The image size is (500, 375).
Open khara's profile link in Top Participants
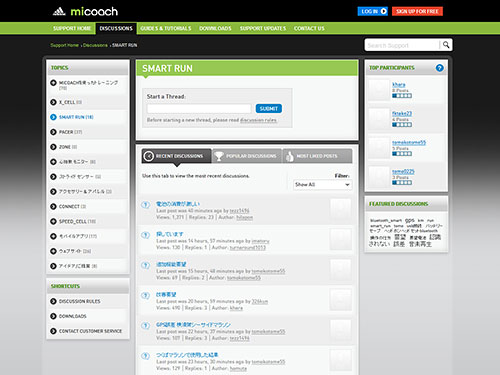[399, 85]
